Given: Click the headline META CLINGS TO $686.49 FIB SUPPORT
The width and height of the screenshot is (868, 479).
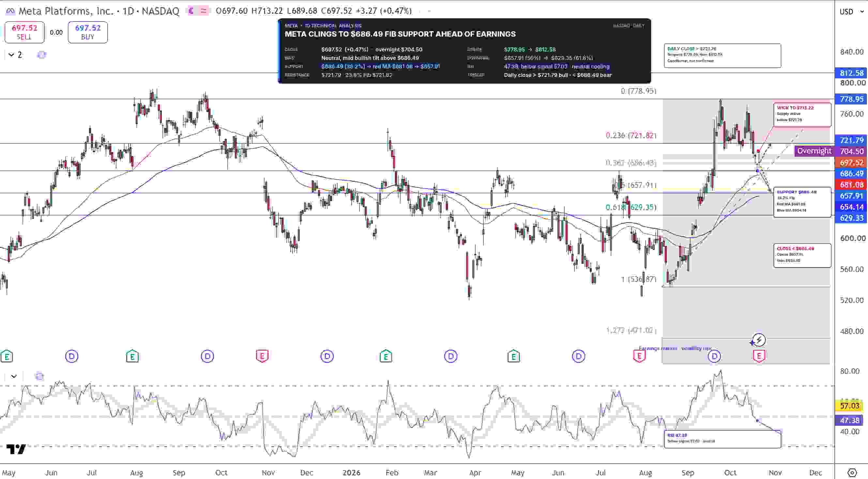Looking at the screenshot, I should coord(400,34).
